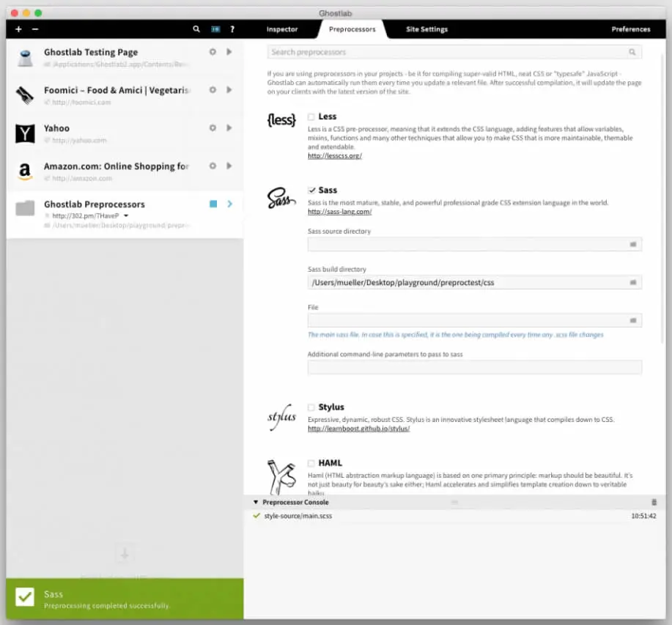Enable the HAML preprocessor checkbox
Viewport: 672px width, 625px height.
311,463
